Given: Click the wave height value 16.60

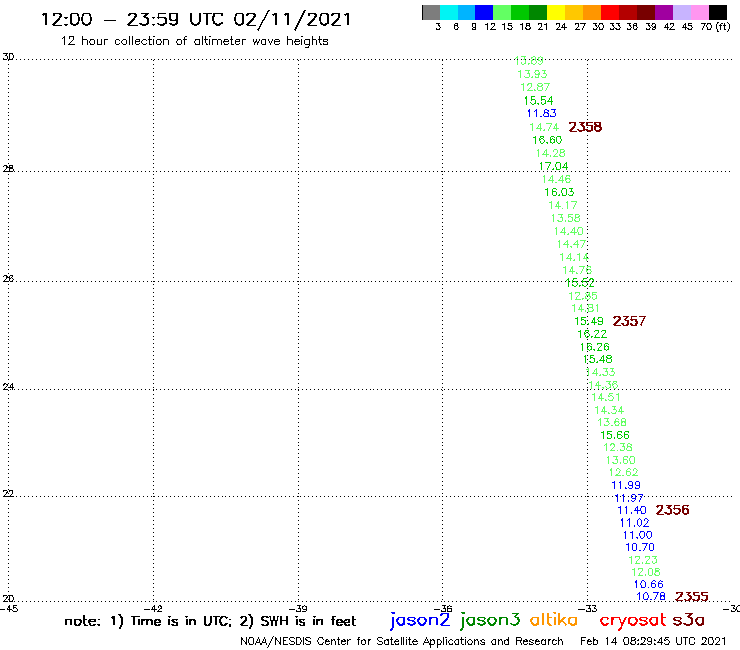Looking at the screenshot, I should click(x=547, y=140).
